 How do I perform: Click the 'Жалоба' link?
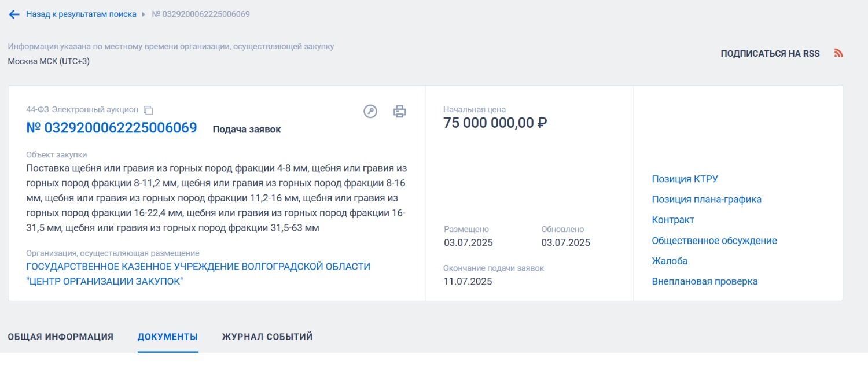tap(670, 261)
